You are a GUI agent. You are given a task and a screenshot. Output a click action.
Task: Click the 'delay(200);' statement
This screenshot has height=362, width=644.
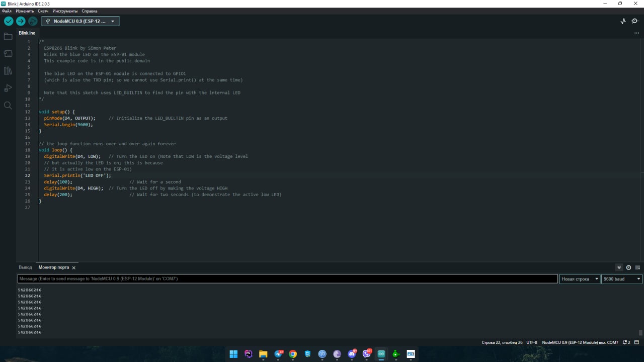click(58, 195)
